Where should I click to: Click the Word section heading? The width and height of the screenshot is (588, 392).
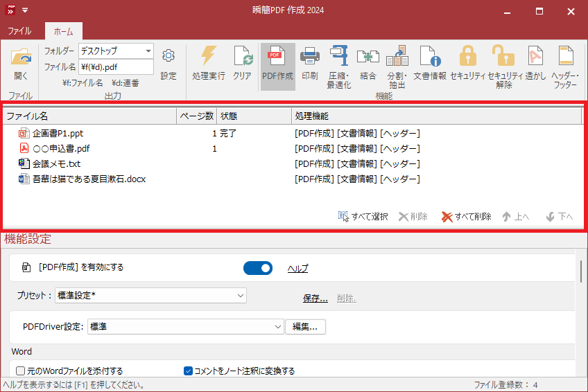21,352
